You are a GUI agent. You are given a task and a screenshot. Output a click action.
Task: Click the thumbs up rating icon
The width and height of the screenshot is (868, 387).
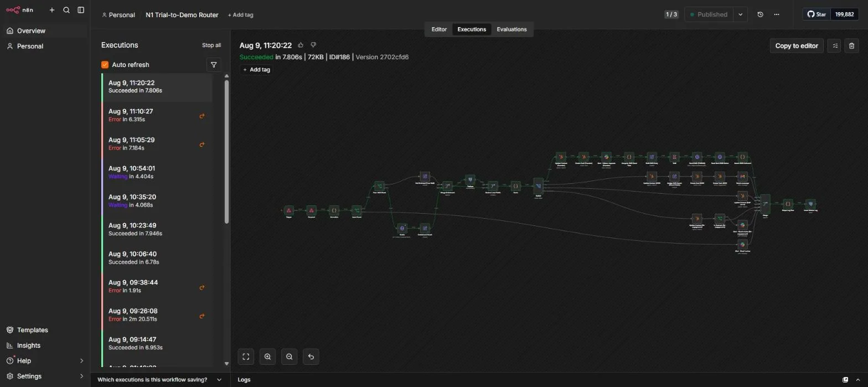tap(301, 45)
